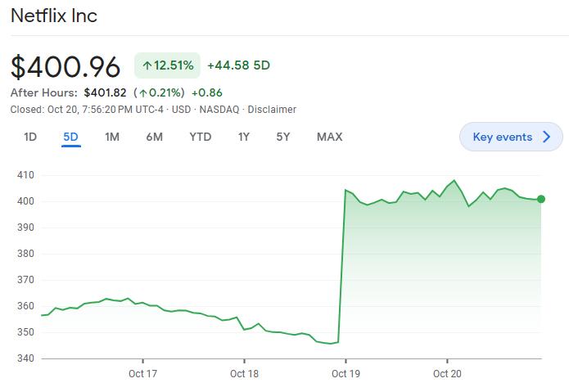Click the green endpoint dot on chart

click(x=541, y=199)
